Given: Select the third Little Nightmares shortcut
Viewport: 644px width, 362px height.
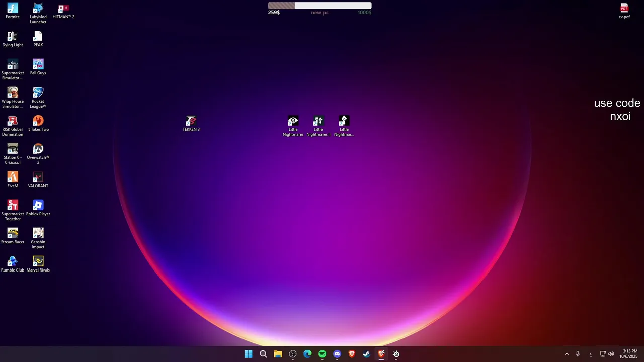Looking at the screenshot, I should [x=344, y=126].
